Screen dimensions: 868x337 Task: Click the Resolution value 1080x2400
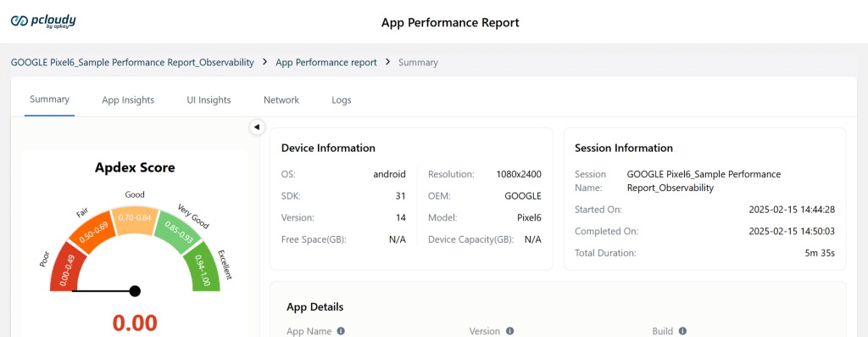click(519, 174)
